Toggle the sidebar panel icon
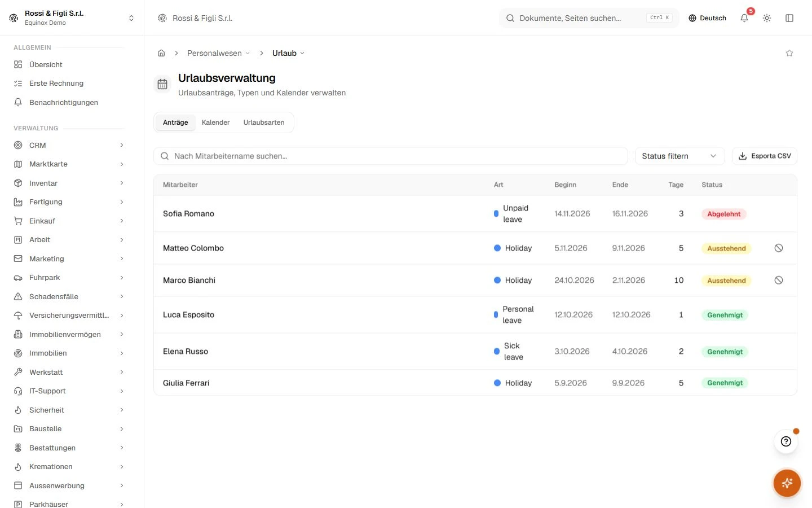This screenshot has height=508, width=812. [x=789, y=18]
